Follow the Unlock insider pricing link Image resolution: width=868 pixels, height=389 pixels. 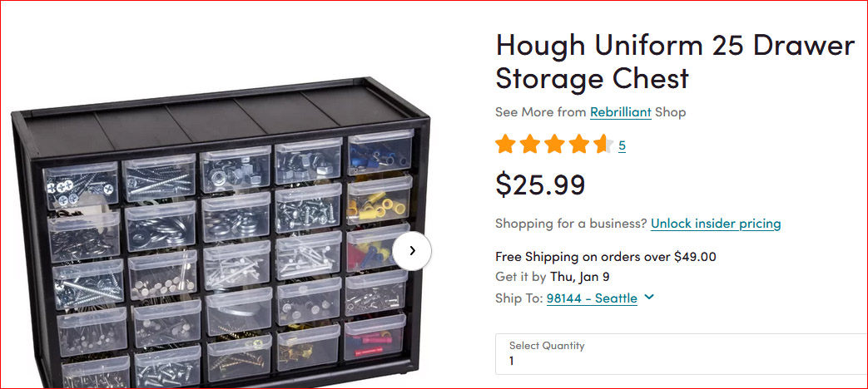(x=716, y=224)
